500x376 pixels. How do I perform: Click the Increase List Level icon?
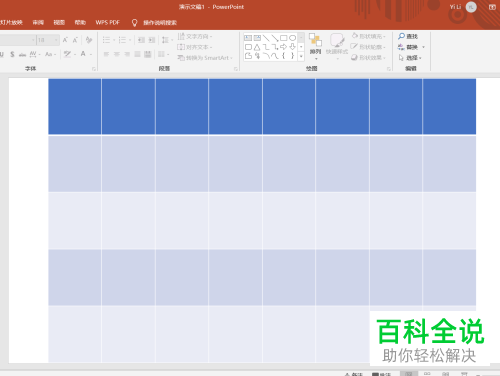pos(152,40)
